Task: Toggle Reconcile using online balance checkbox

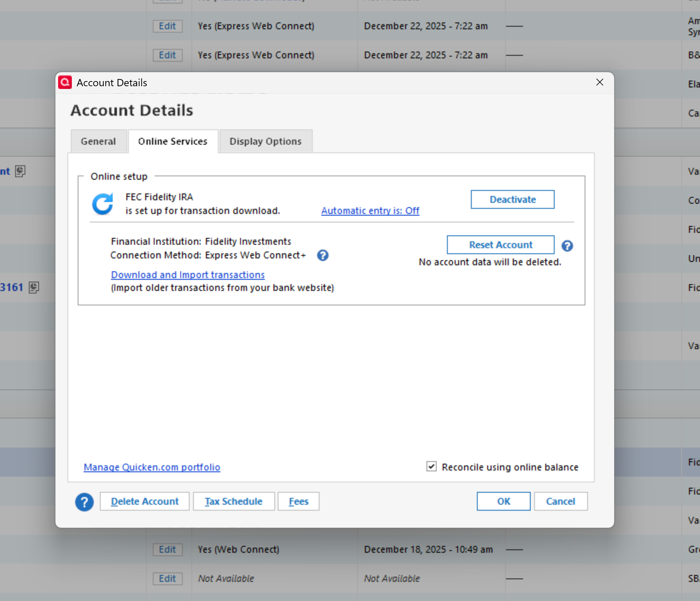Action: click(431, 467)
